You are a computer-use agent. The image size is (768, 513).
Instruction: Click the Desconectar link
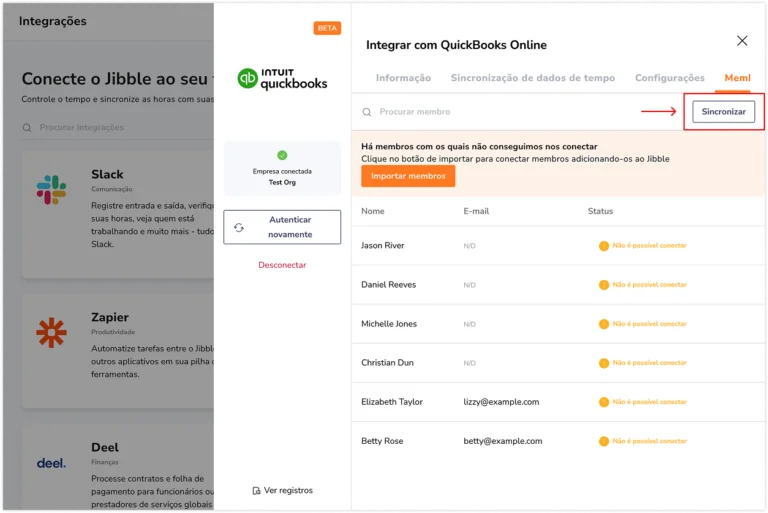coord(282,265)
